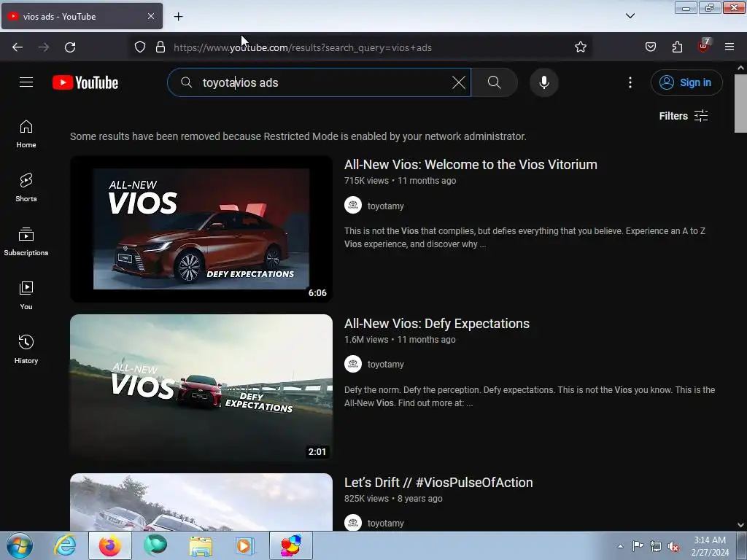This screenshot has width=747, height=560.
Task: Go to Home in the sidebar
Action: tap(26, 134)
